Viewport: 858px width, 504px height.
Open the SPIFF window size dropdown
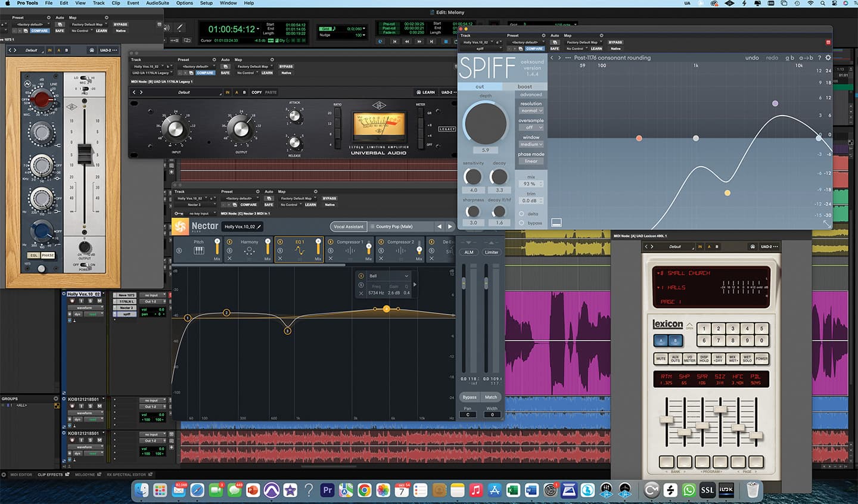pos(531,144)
